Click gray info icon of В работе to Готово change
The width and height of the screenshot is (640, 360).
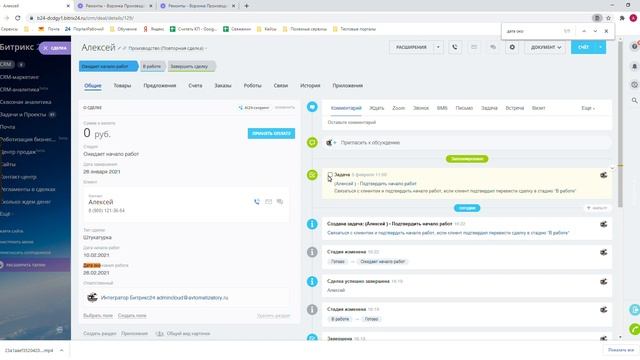[312, 310]
